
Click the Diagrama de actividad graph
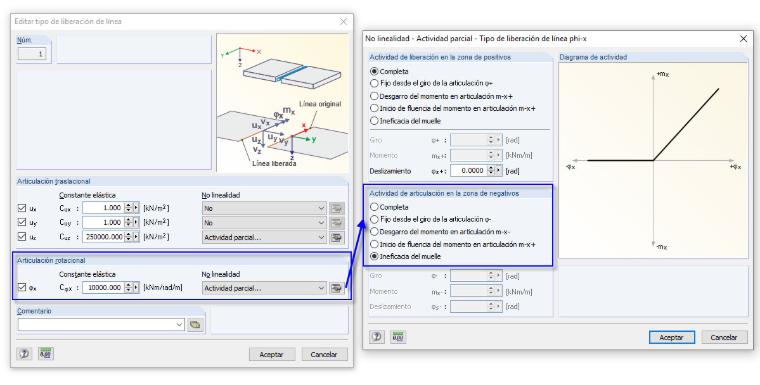pos(653,160)
